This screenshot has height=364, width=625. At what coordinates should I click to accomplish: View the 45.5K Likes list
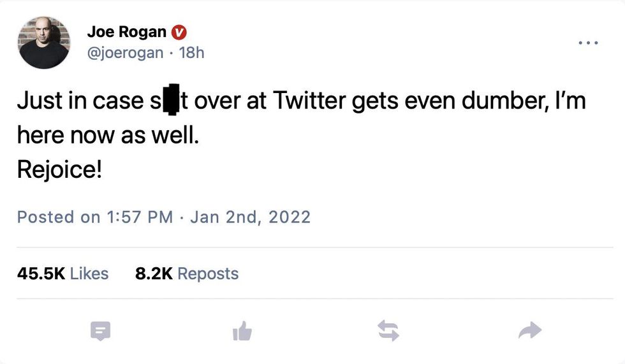tap(62, 273)
